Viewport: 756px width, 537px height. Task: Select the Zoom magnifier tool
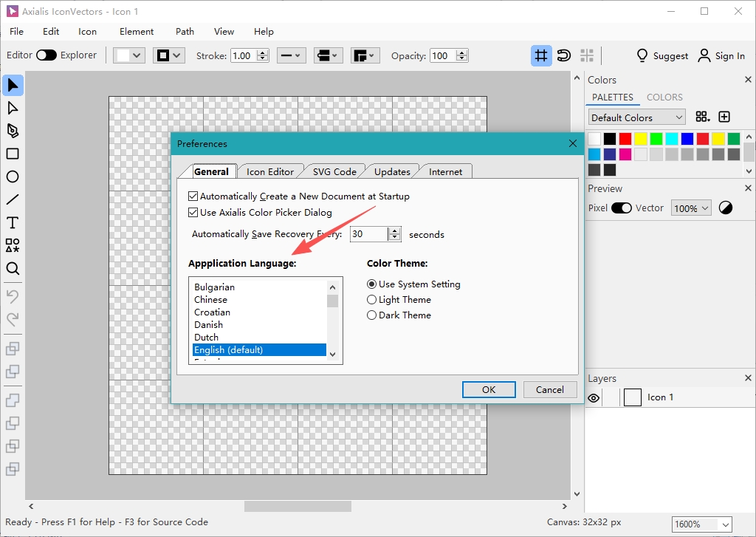pyautogui.click(x=13, y=268)
